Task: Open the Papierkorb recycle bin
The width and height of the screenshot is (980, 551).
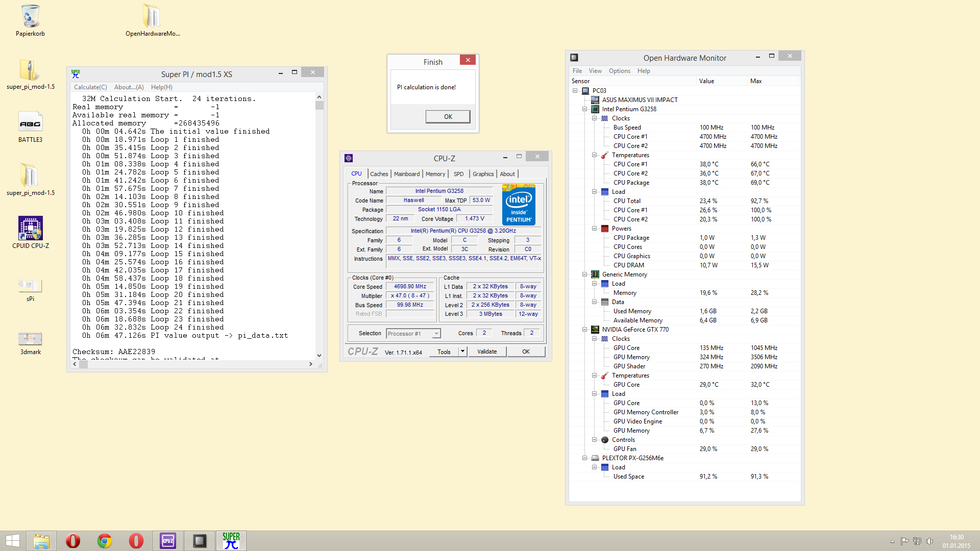Action: pos(31,16)
